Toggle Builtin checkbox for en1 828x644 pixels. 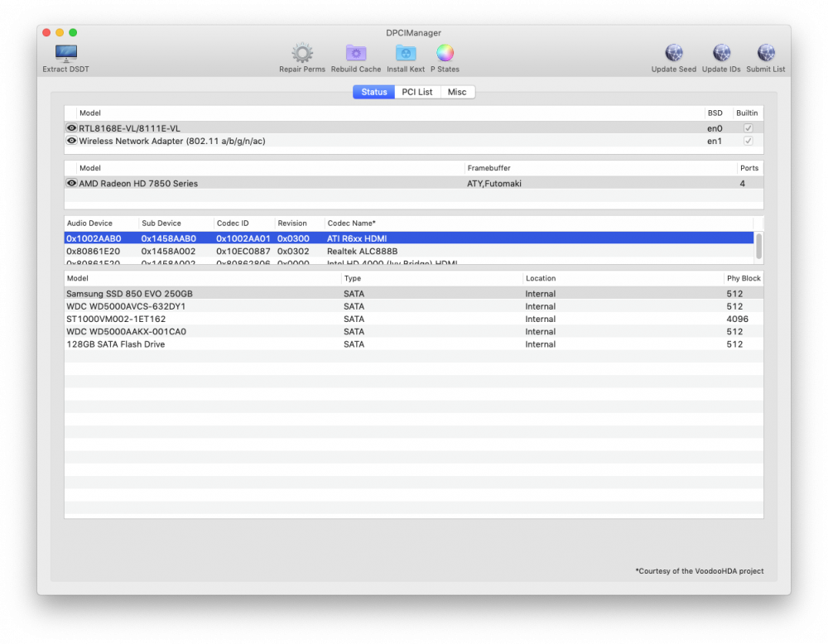[748, 141]
